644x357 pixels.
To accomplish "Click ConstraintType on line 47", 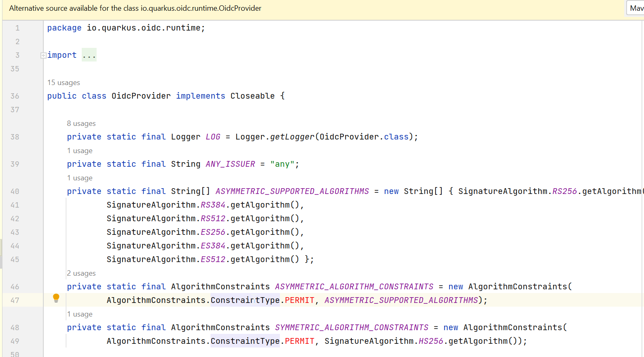I will pyautogui.click(x=245, y=300).
